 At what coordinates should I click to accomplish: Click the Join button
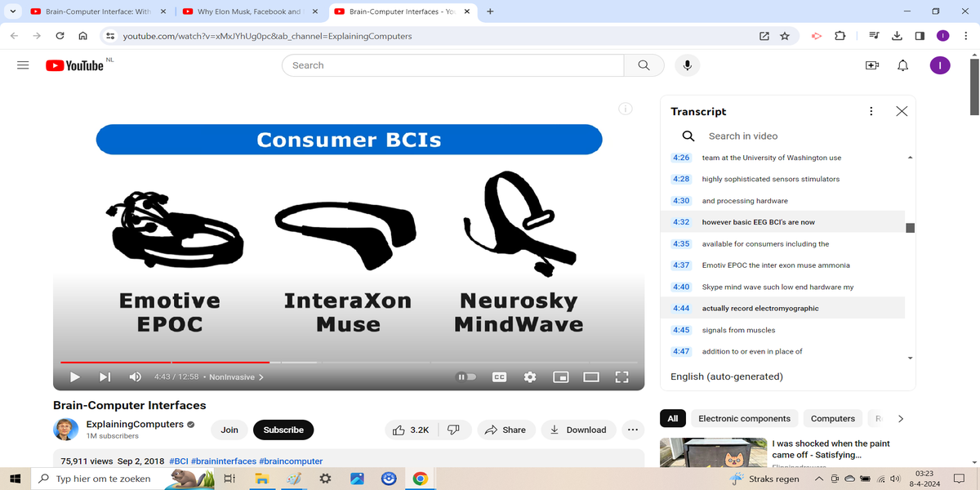(229, 430)
